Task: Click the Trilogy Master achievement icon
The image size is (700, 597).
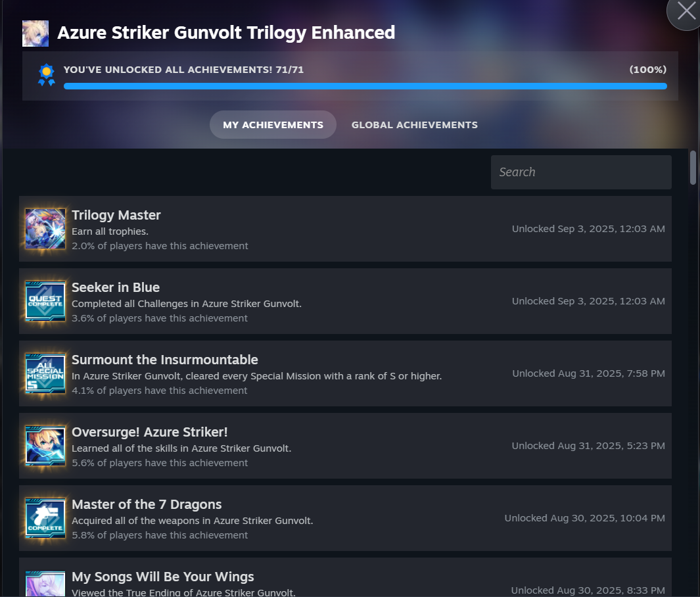Action: [45, 229]
